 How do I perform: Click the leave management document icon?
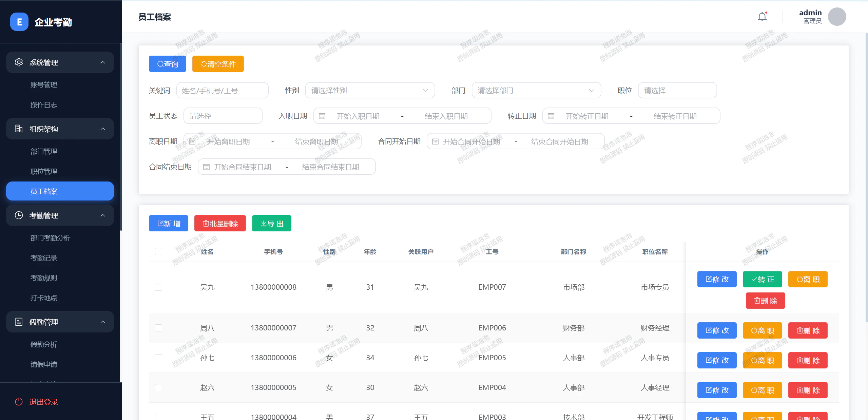[19, 322]
